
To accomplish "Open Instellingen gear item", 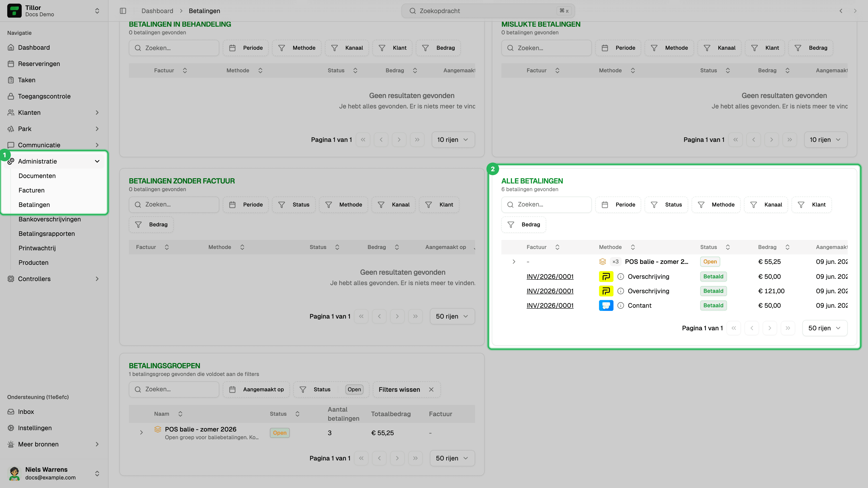I will (54, 428).
